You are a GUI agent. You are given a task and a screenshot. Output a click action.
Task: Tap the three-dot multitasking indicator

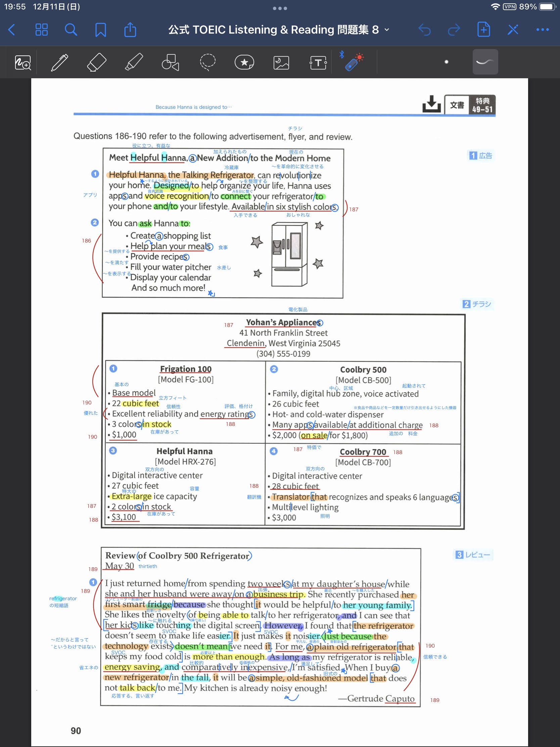pyautogui.click(x=280, y=8)
